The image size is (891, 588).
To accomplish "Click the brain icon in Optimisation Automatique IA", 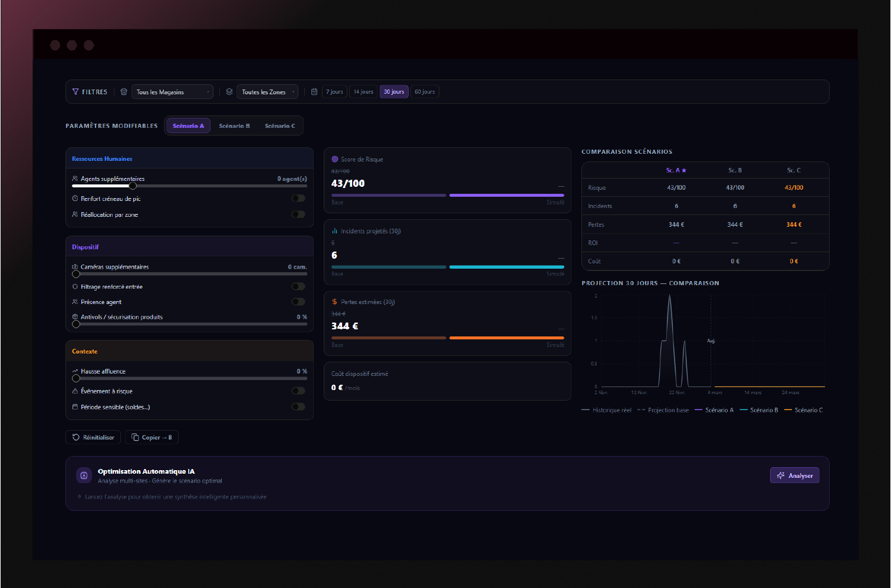I will [x=84, y=475].
